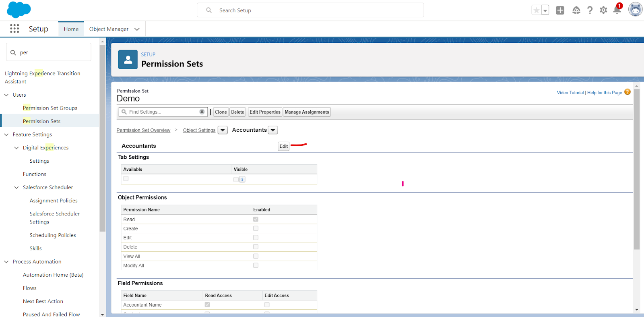This screenshot has width=644, height=317.
Task: Click the Manage Assignments button
Action: point(307,112)
